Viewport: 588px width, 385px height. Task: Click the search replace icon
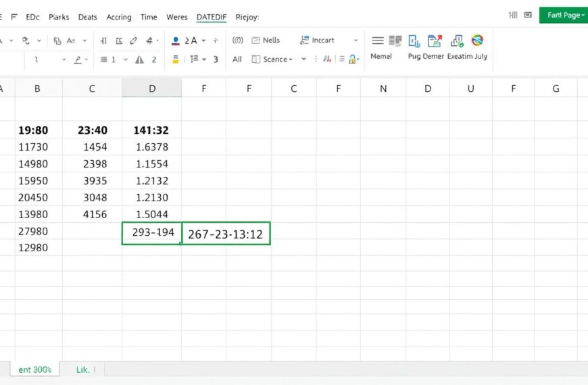(26, 41)
